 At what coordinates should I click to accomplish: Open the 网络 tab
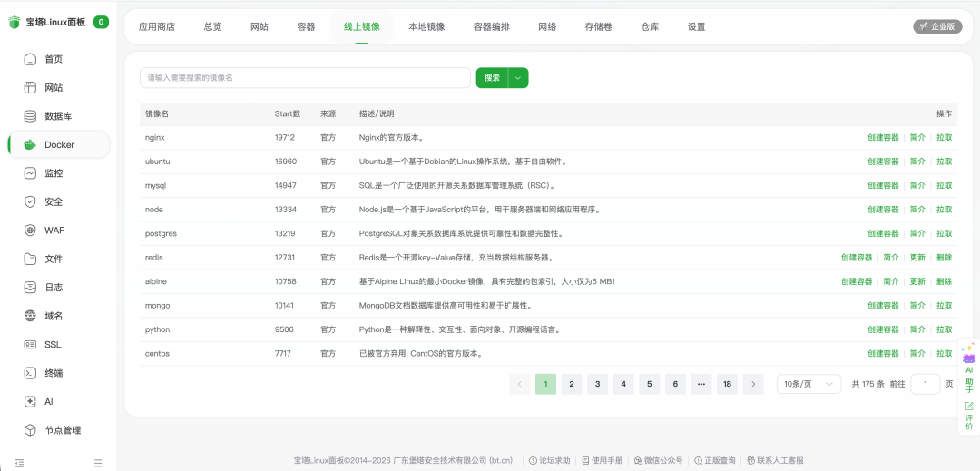tap(547, 27)
